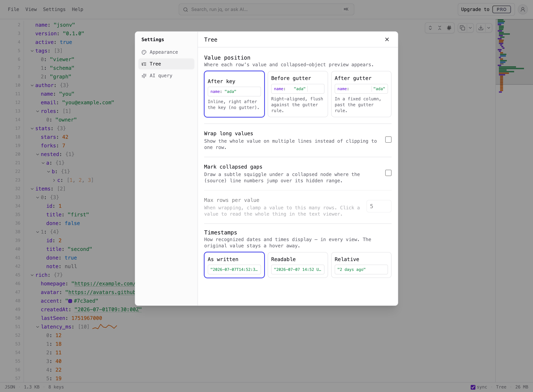Click the latency_ms sparkline chart
Image resolution: width=533 pixels, height=392 pixels.
[105, 327]
